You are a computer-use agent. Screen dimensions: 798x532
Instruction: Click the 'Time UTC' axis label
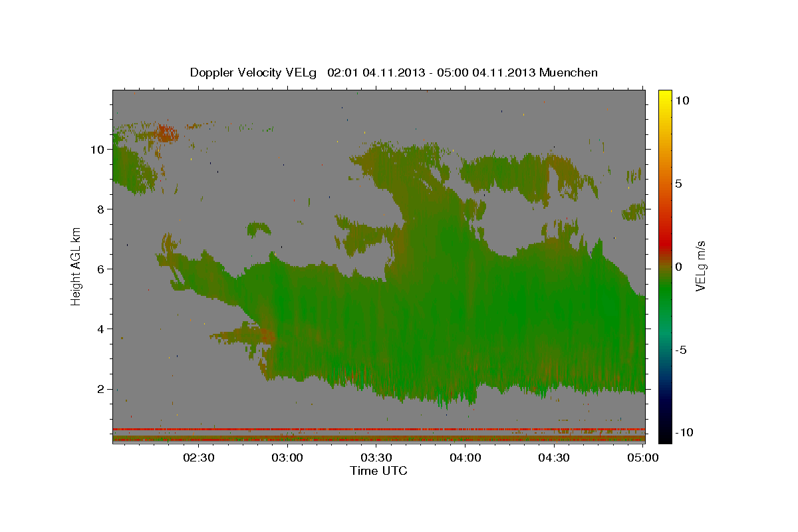tap(378, 471)
